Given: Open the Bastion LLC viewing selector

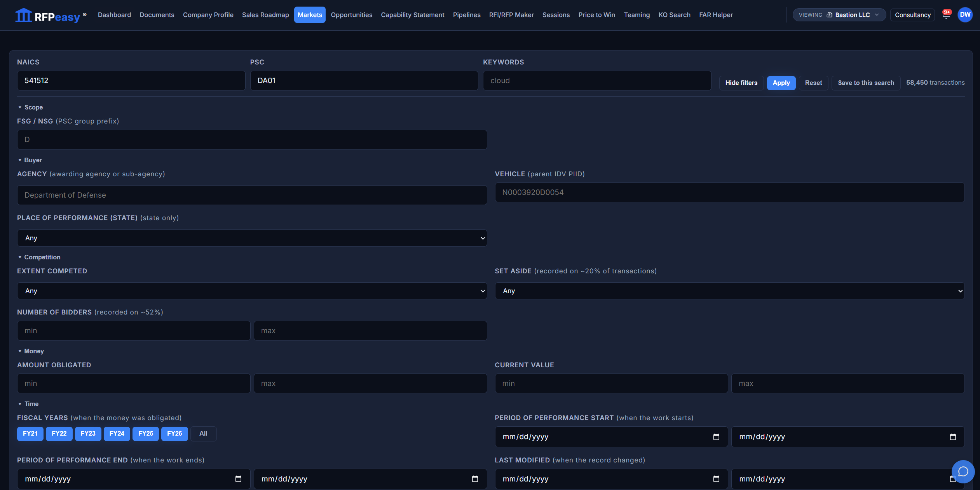Looking at the screenshot, I should [839, 15].
